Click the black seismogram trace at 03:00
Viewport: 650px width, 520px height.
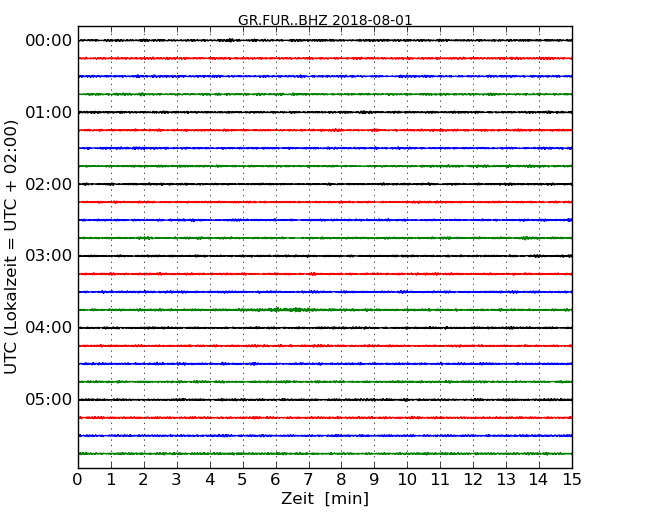click(x=325, y=256)
